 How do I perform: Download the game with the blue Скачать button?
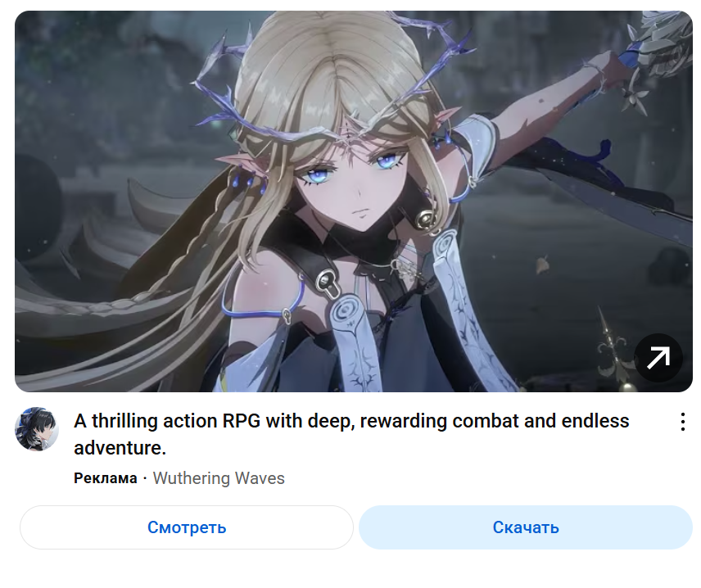click(x=526, y=527)
